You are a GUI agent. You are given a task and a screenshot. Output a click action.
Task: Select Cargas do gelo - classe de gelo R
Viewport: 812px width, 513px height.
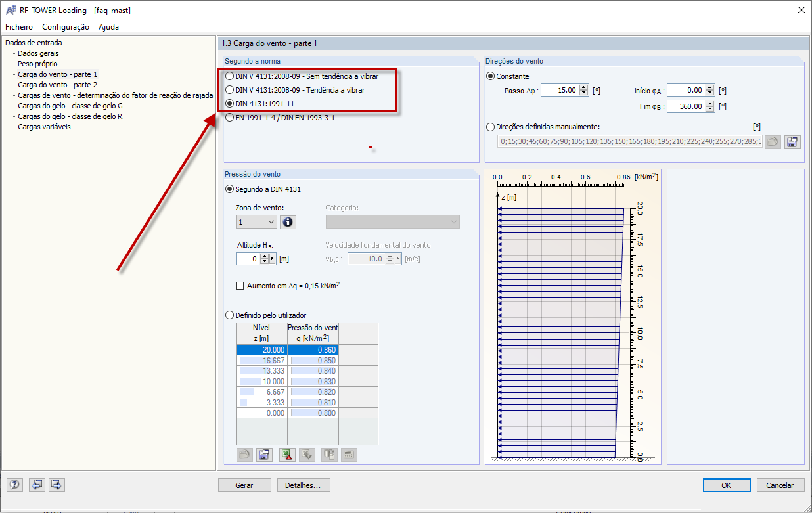pos(70,116)
